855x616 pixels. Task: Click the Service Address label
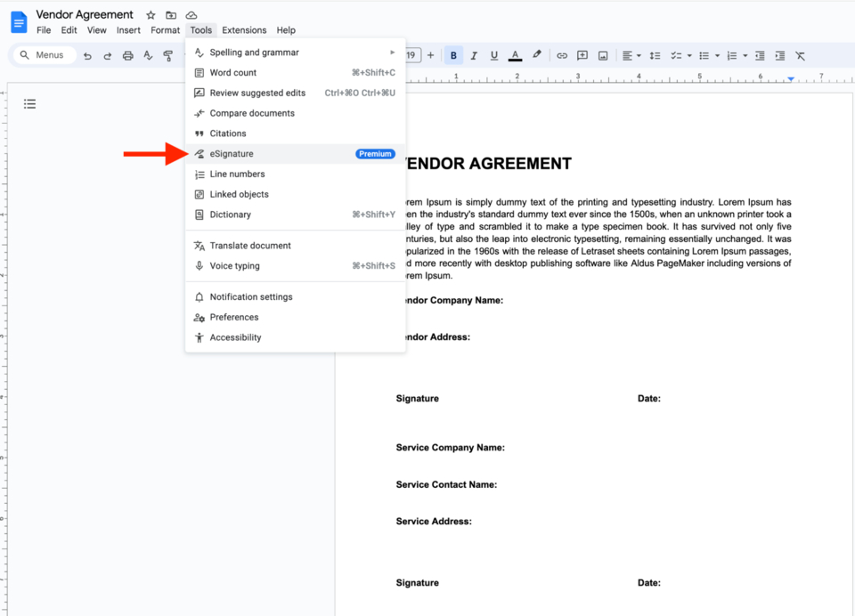pyautogui.click(x=434, y=521)
